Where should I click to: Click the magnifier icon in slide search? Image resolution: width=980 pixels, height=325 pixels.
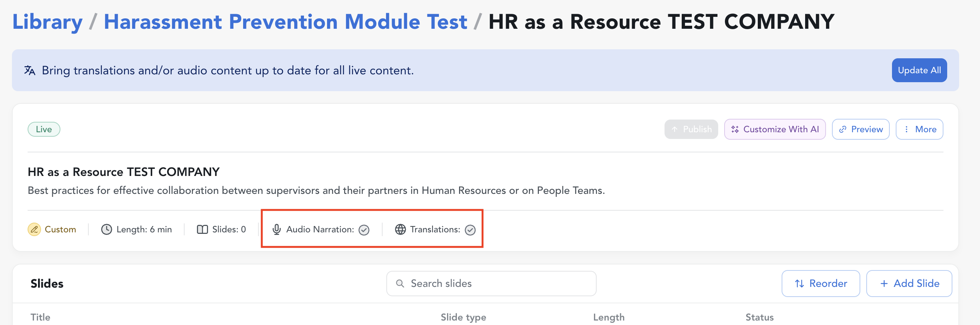coord(400,284)
